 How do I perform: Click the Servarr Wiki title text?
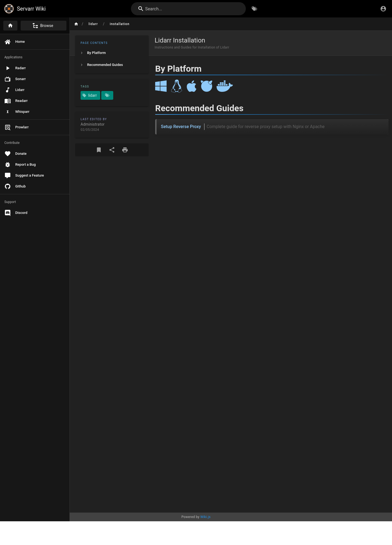pyautogui.click(x=31, y=9)
